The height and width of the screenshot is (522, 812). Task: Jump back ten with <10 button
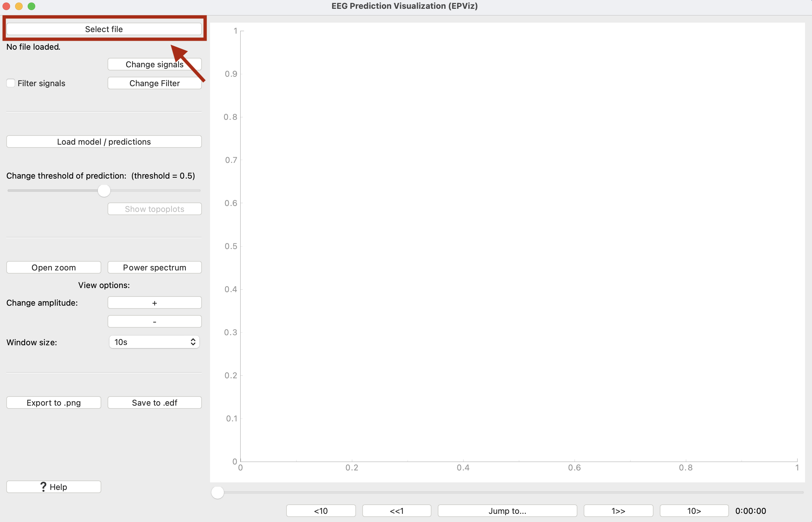click(320, 511)
